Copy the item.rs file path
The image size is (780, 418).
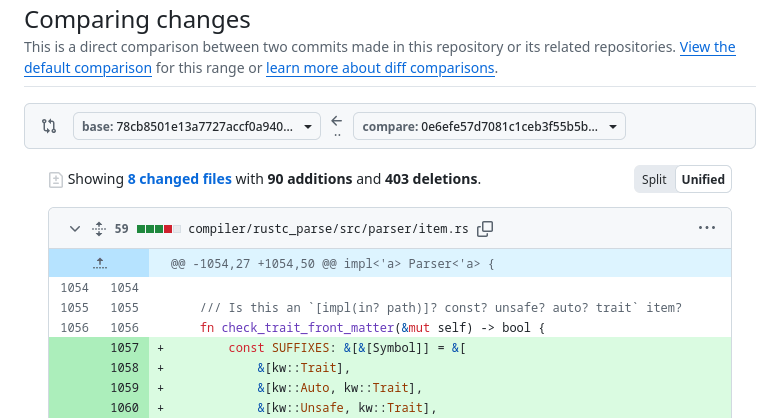click(x=485, y=229)
